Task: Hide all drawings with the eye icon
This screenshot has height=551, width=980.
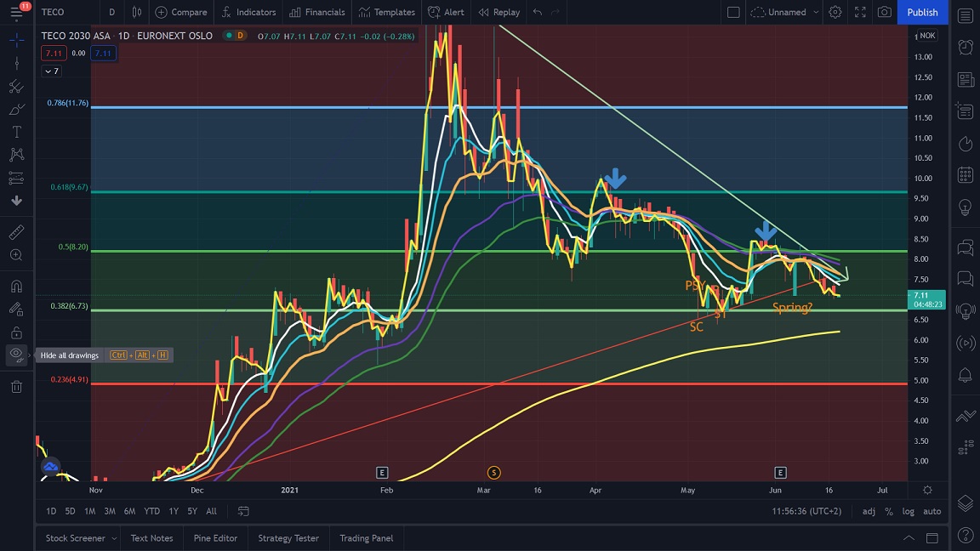Action: coord(17,355)
